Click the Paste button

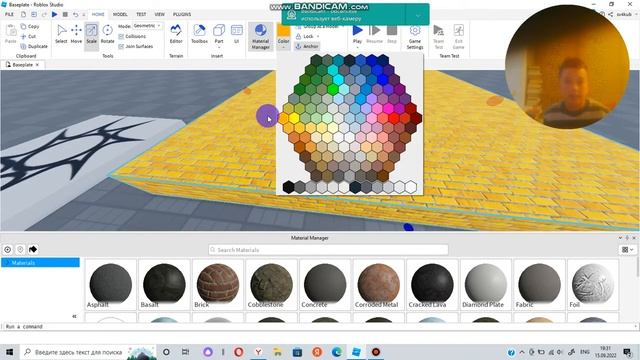pos(11,34)
